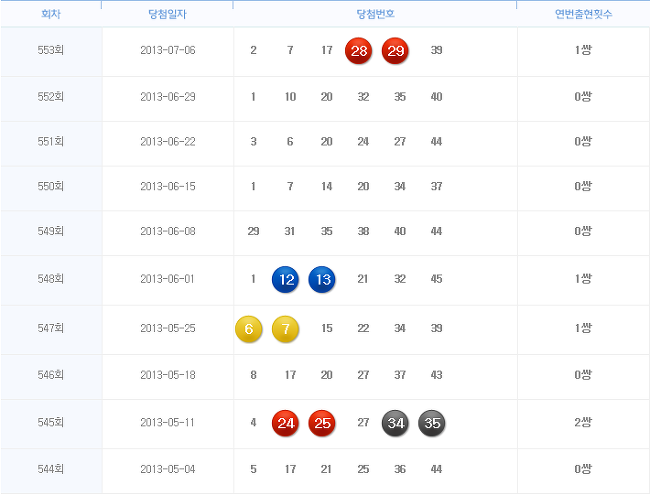650x495 pixels.
Task: Click number 43 in round 546 row
Action: [436, 375]
